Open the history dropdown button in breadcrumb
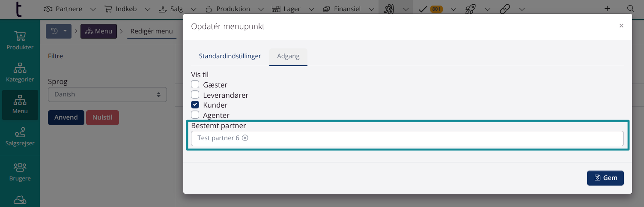Image resolution: width=644 pixels, height=207 pixels. 59,31
